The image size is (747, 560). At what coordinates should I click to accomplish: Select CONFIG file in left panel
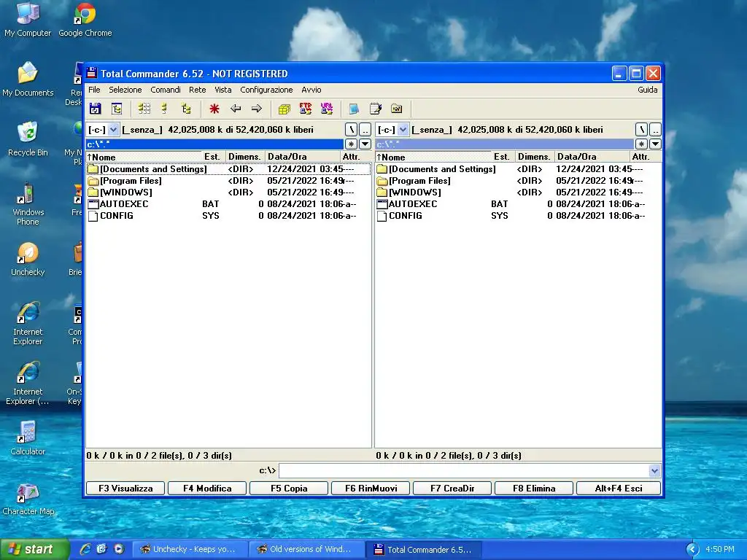(228, 216)
